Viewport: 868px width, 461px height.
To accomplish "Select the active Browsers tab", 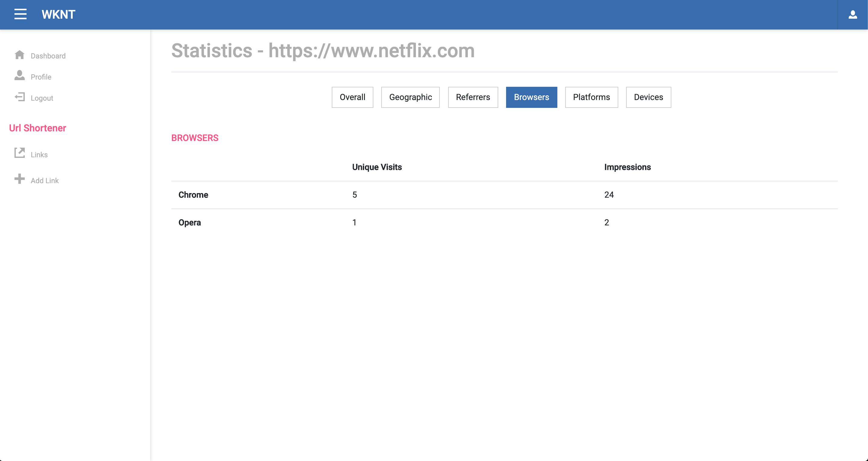I will point(531,97).
